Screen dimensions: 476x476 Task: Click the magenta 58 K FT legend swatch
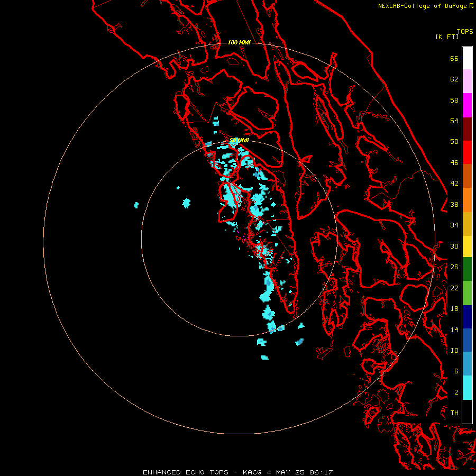click(467, 105)
